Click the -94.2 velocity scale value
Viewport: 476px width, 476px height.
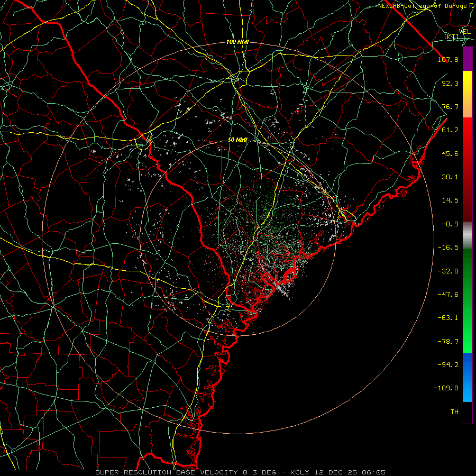point(448,365)
